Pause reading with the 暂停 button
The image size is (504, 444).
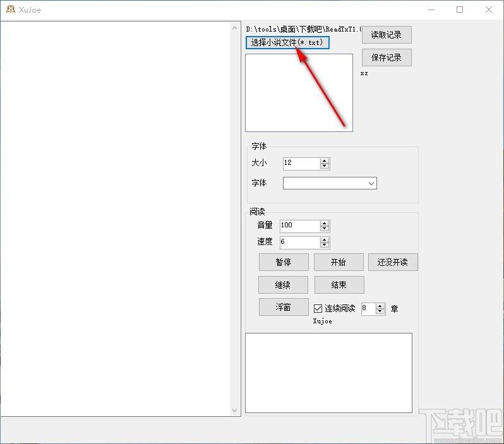(x=284, y=262)
